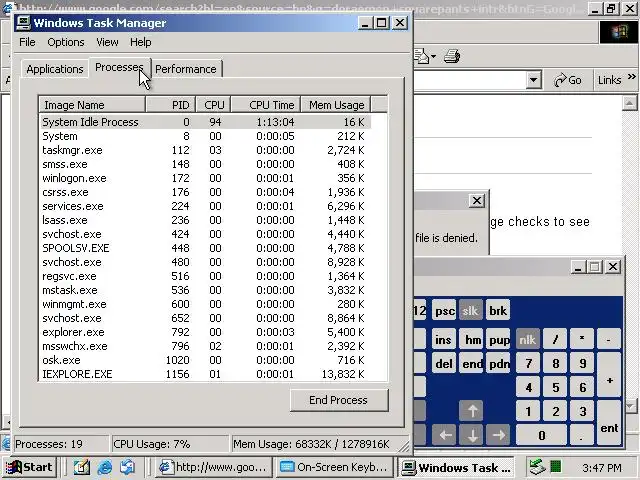Image resolution: width=640 pixels, height=480 pixels.
Task: Close the access denied dialog
Action: pos(476,200)
